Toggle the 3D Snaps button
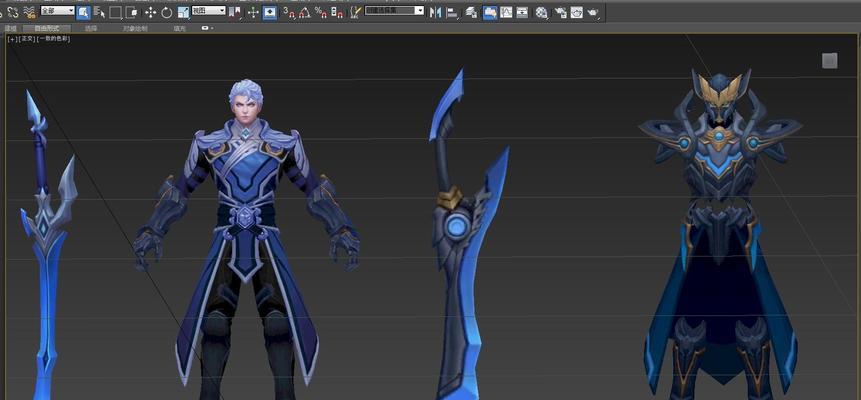Image resolution: width=861 pixels, height=400 pixels. pos(289,12)
